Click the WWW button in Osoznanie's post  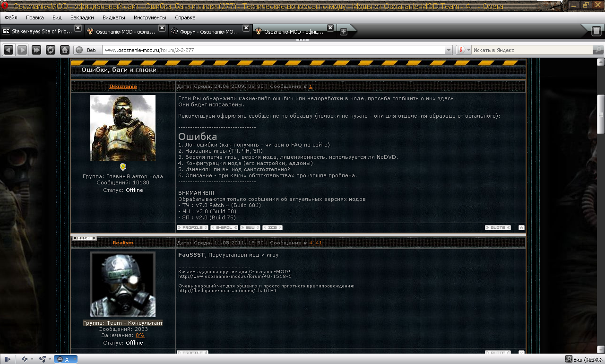coord(250,228)
